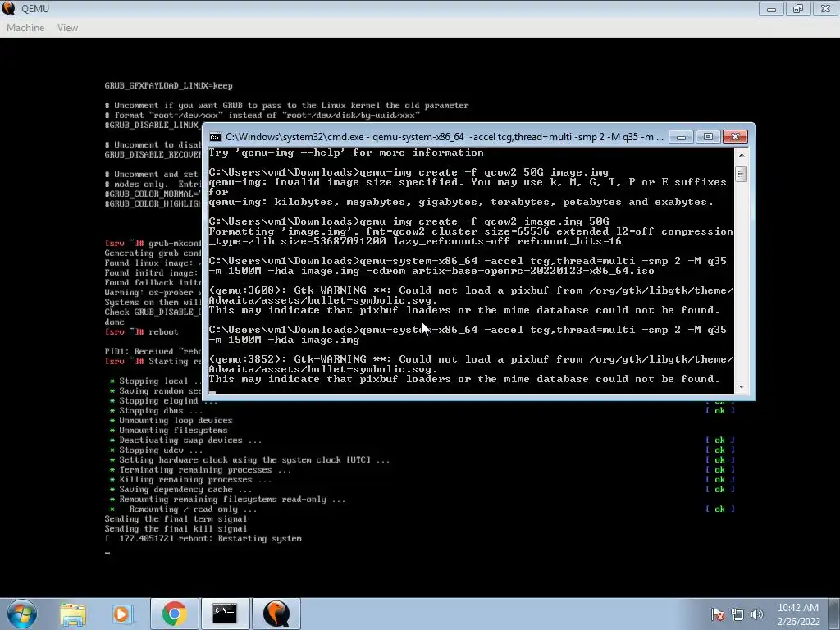Click 'Setting hardware clock' line in QEMU
The image size is (840, 630).
[x=249, y=459]
